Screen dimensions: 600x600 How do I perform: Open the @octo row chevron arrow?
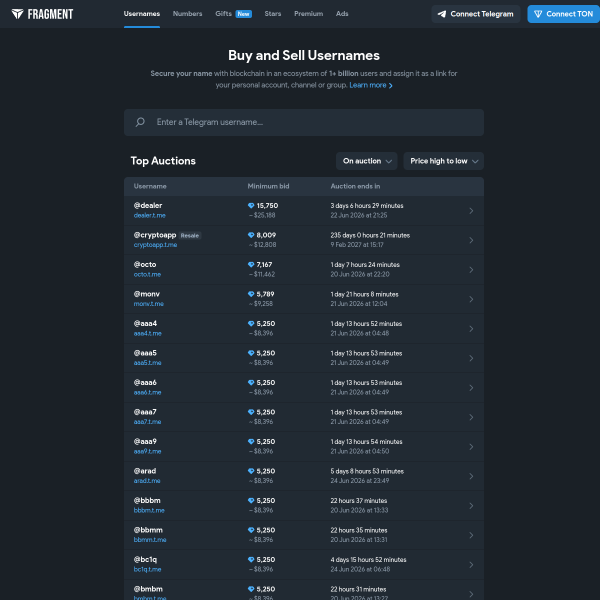[x=471, y=269]
